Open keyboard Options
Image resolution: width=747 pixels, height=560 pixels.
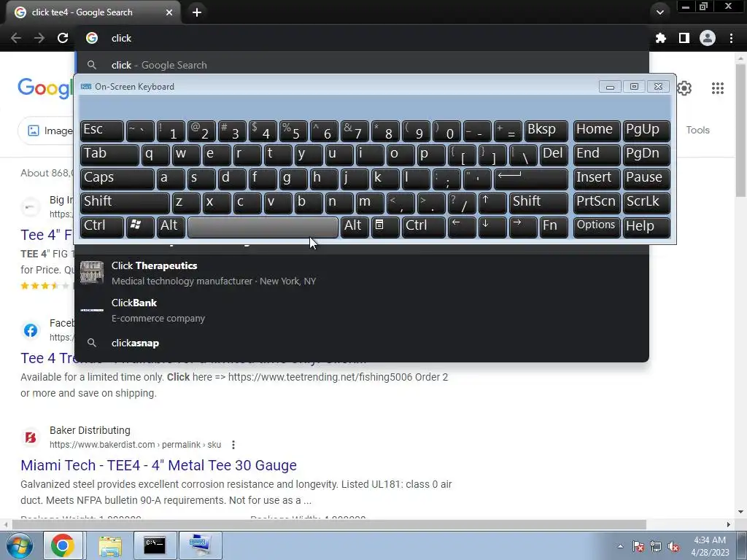(x=597, y=227)
